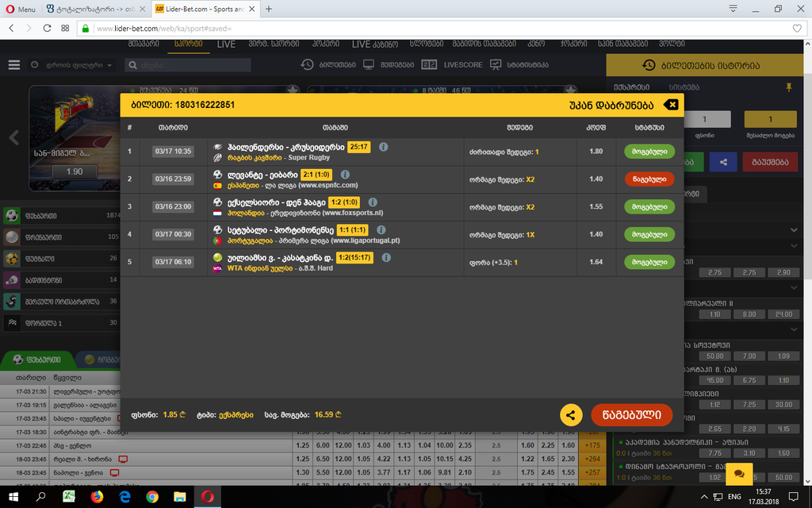Click the previous arrow on the promo carousel

tap(14, 137)
